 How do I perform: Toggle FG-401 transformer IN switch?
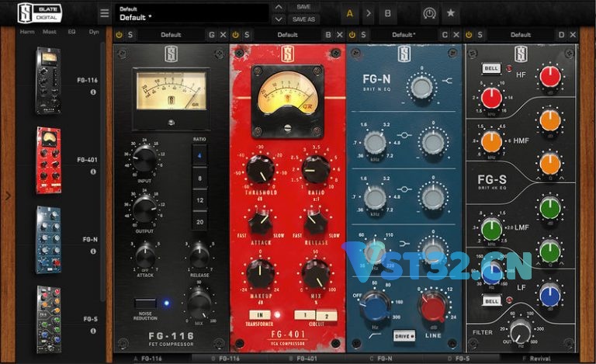[260, 314]
